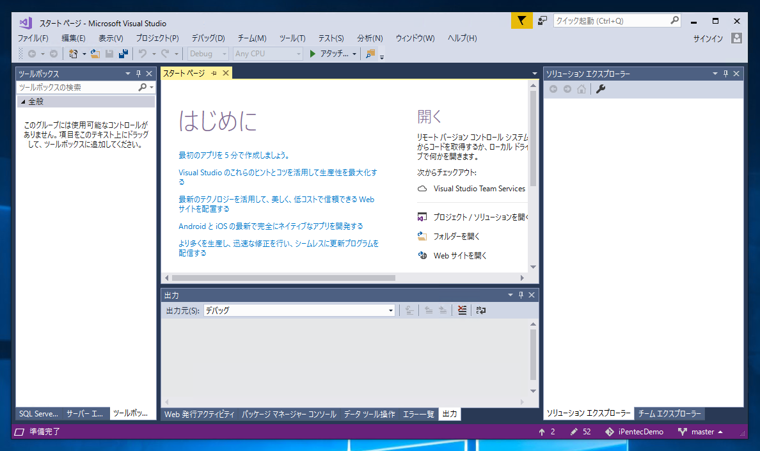This screenshot has width=760, height=451.
Task: Click the New Project toolbar icon
Action: [x=73, y=54]
